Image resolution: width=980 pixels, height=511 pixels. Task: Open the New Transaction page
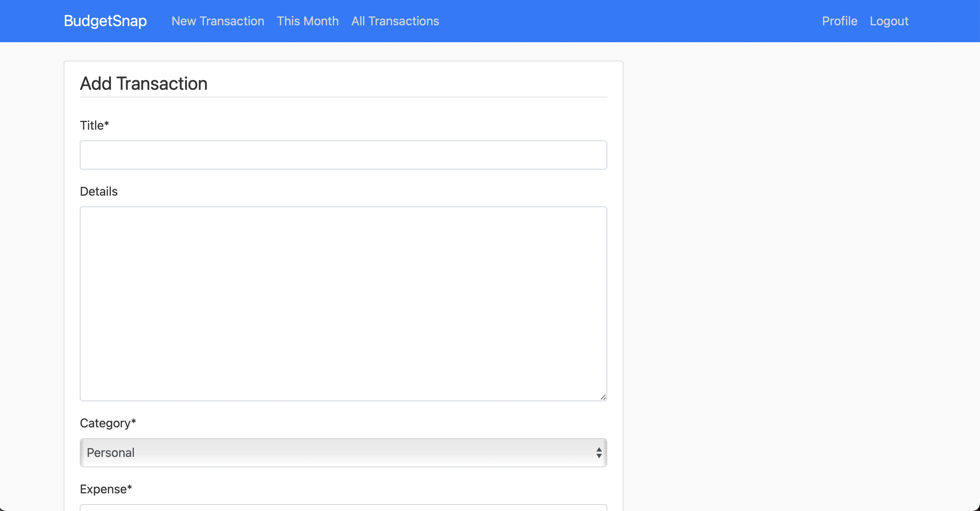pyautogui.click(x=218, y=21)
